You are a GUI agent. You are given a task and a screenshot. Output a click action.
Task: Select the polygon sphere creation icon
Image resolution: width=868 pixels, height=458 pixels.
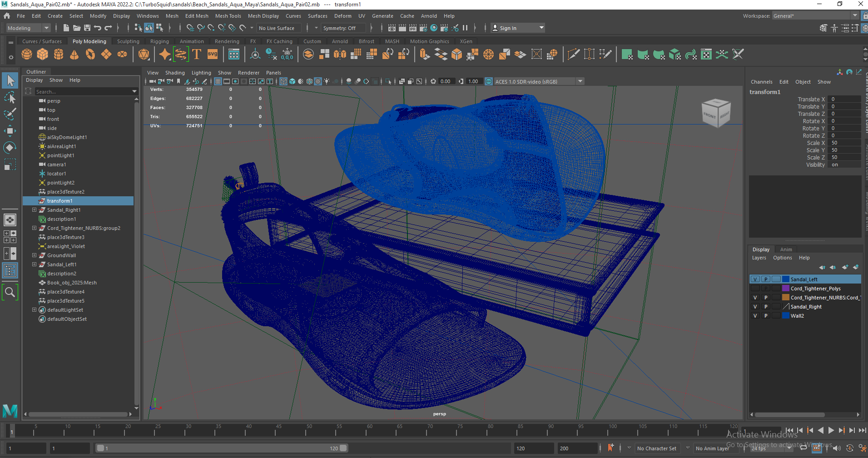click(x=26, y=54)
